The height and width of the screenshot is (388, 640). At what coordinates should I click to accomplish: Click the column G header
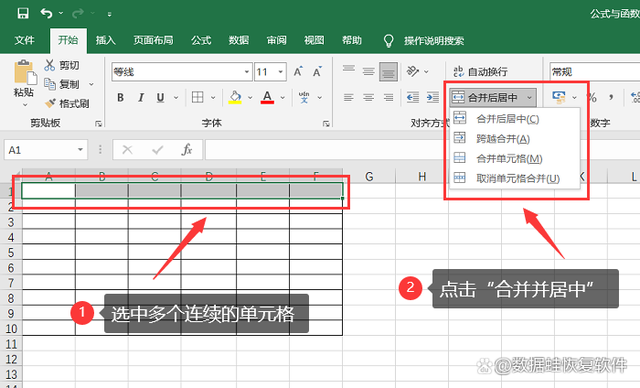pyautogui.click(x=369, y=176)
